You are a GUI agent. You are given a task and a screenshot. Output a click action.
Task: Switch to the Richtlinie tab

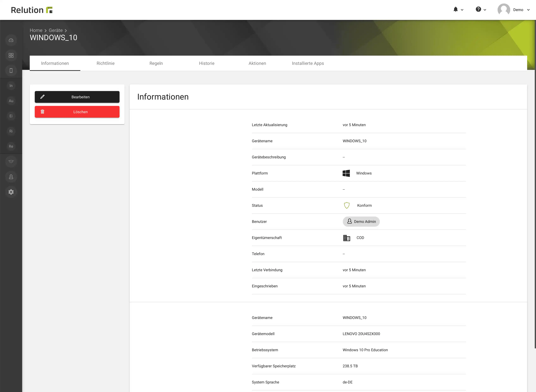click(x=105, y=63)
